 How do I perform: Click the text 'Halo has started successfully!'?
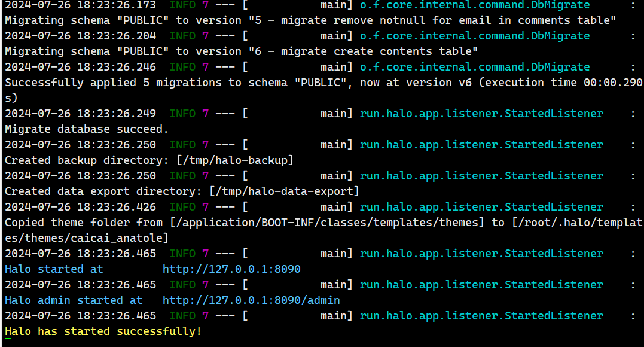[x=103, y=331]
